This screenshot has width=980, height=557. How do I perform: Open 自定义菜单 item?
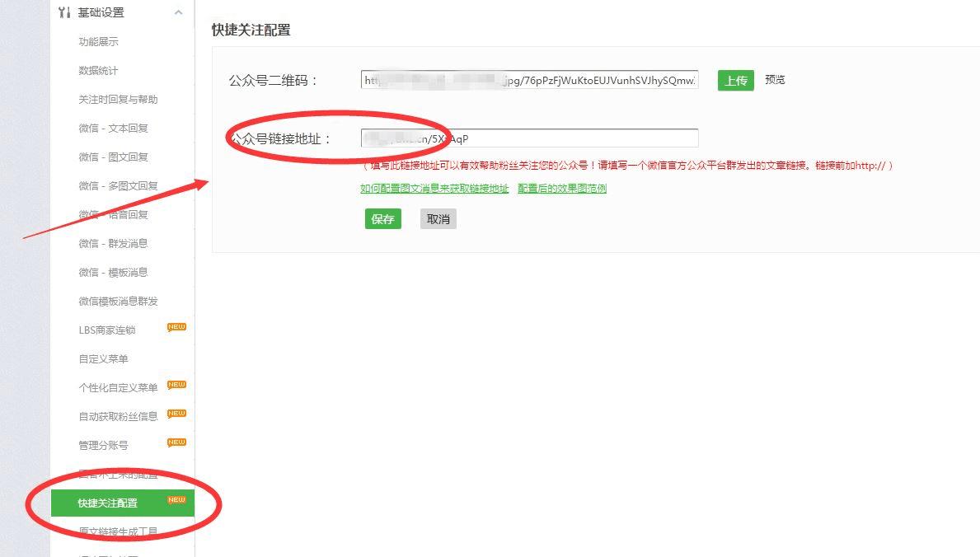click(103, 358)
